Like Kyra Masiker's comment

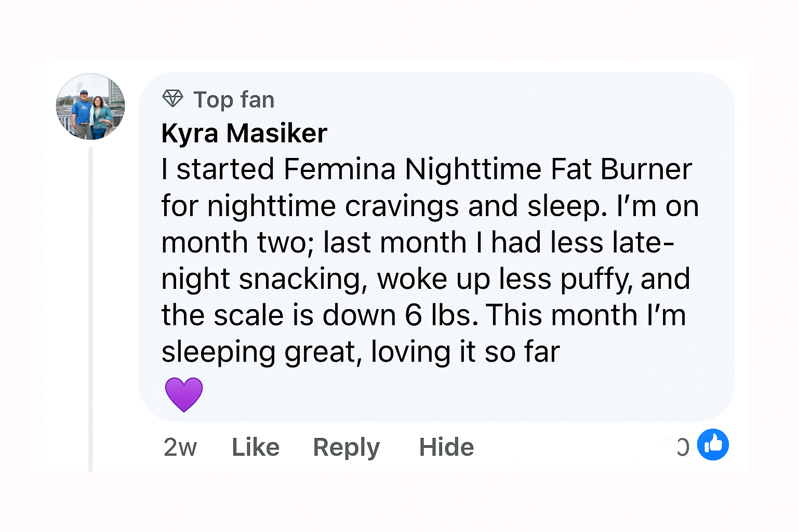point(256,447)
